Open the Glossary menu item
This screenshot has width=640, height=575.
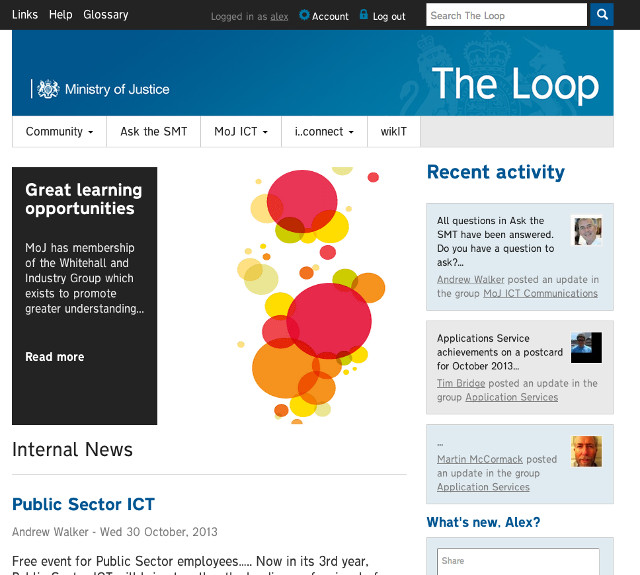[106, 15]
